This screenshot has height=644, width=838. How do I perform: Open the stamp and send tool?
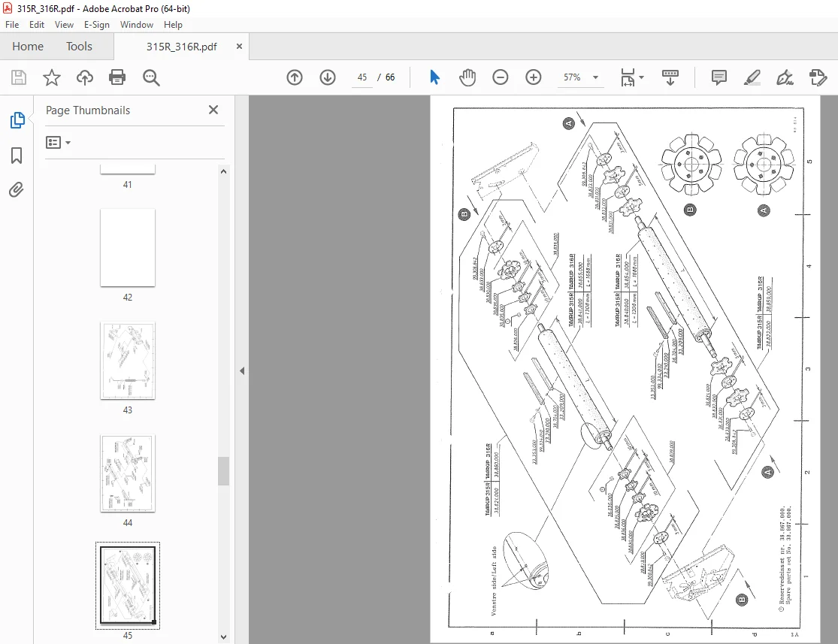(818, 77)
